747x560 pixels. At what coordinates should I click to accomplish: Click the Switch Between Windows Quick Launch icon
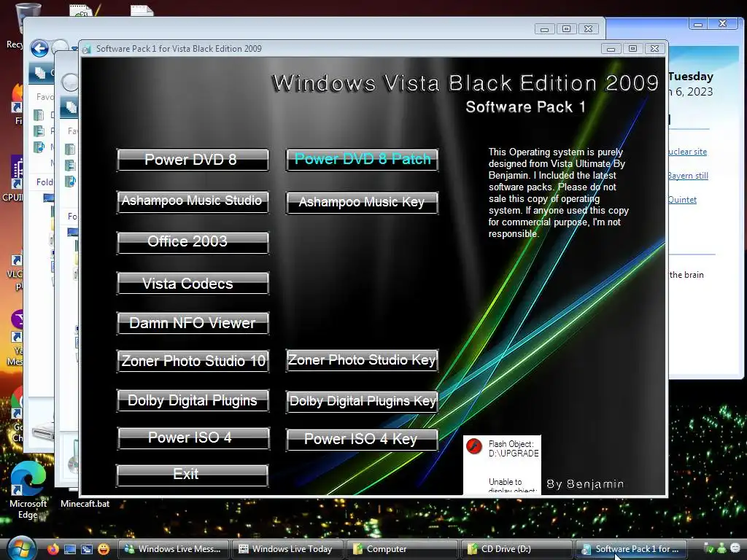point(86,549)
